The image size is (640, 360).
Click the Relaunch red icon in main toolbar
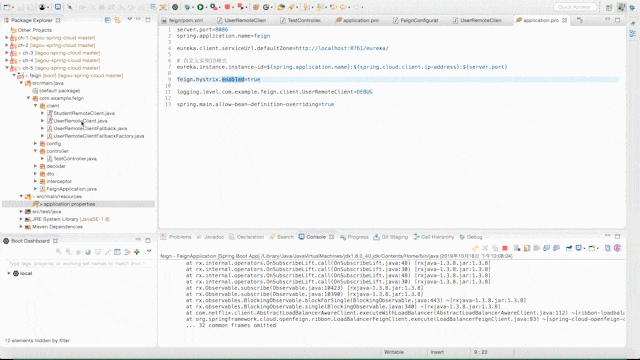(241, 7)
